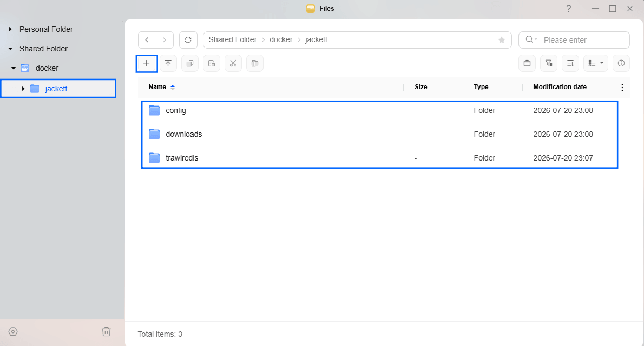Expand the Personal Folder tree node
Image resolution: width=644 pixels, height=346 pixels.
click(x=10, y=30)
